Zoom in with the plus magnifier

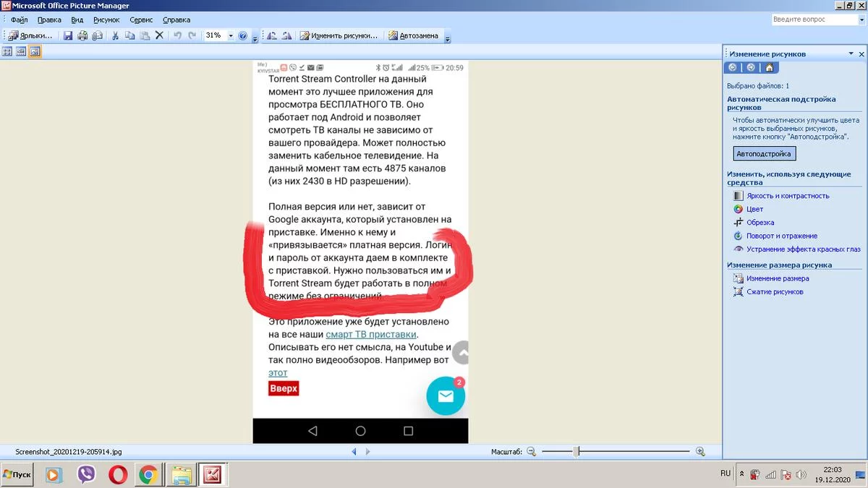[699, 451]
